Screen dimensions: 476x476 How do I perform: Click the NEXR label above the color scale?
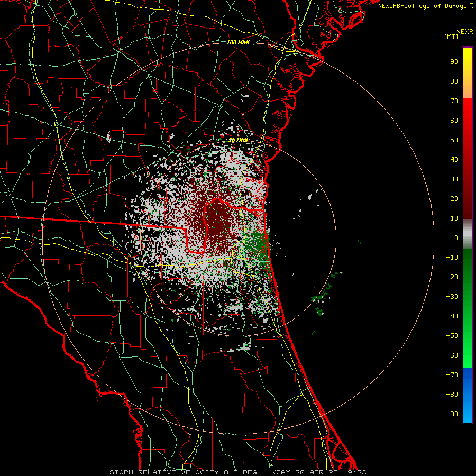click(465, 32)
